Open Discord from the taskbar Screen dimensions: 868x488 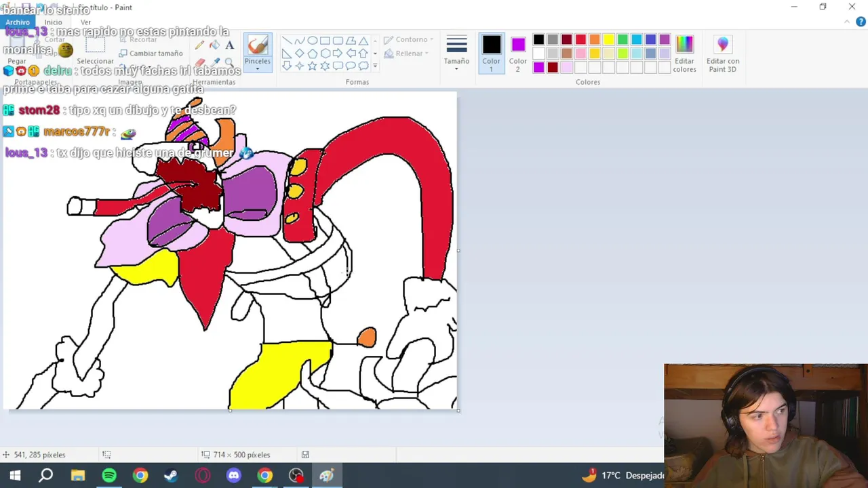coord(234,476)
